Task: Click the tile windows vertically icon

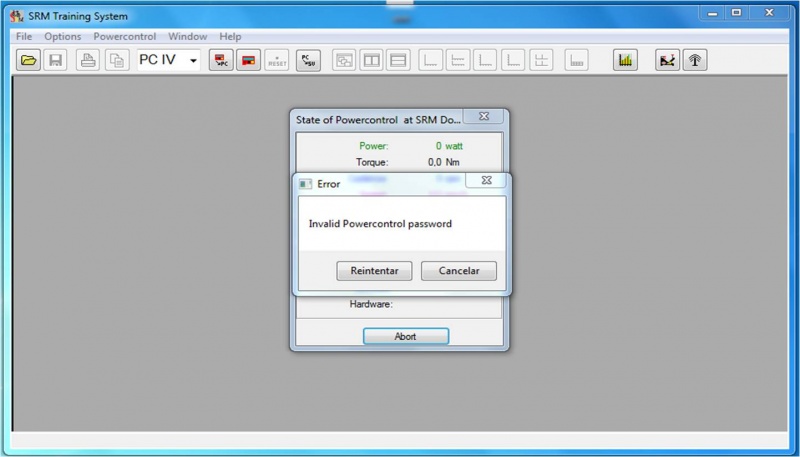Action: coord(371,61)
